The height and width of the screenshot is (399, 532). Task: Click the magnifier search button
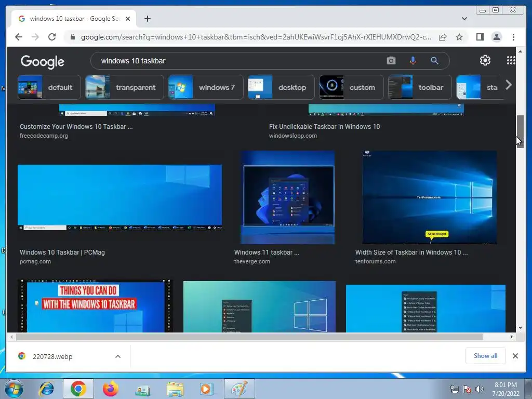[435, 61]
